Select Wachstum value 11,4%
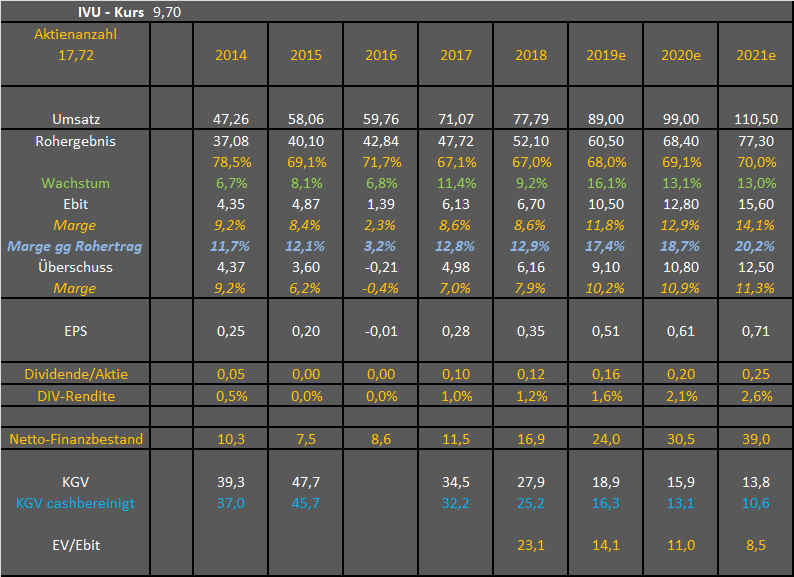The width and height of the screenshot is (794, 577). (x=456, y=183)
